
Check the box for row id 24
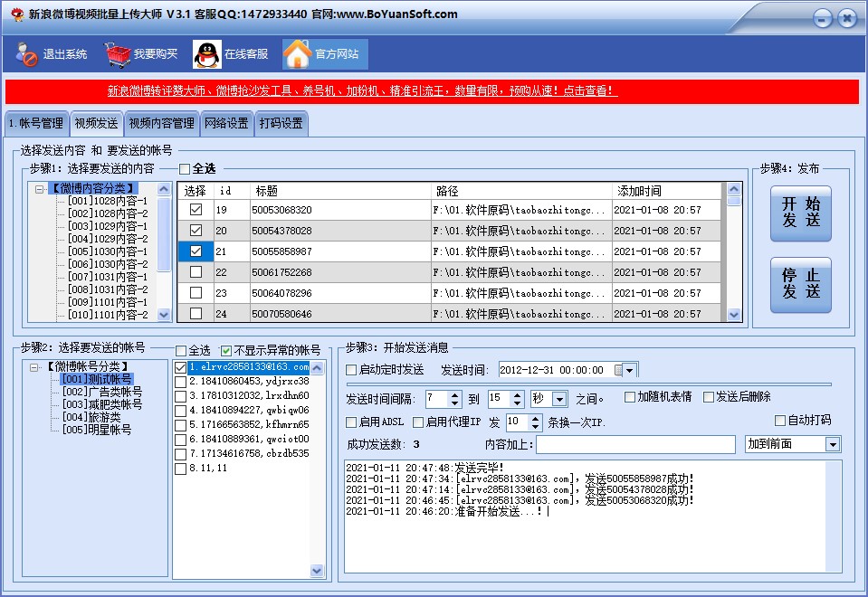[x=196, y=313]
